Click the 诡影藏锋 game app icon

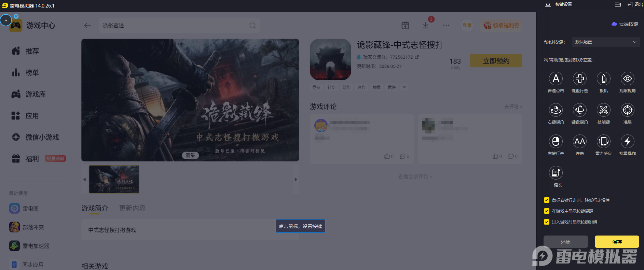pyautogui.click(x=330, y=59)
